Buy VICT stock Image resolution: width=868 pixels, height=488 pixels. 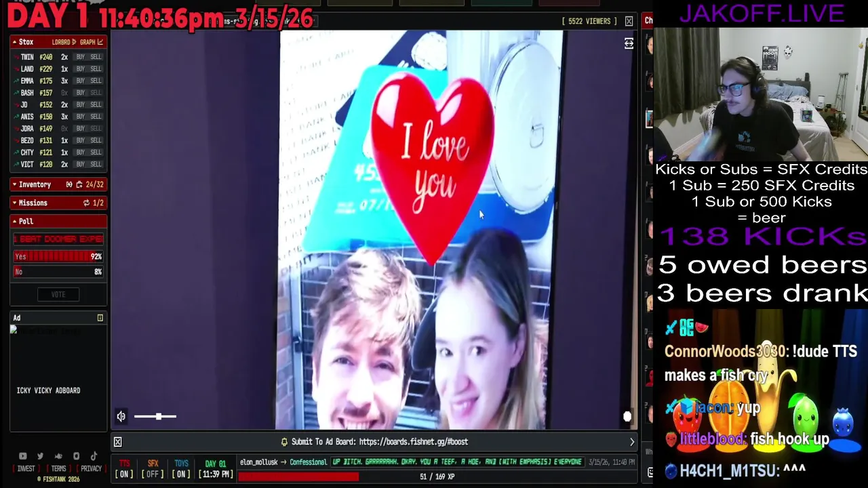tap(80, 164)
